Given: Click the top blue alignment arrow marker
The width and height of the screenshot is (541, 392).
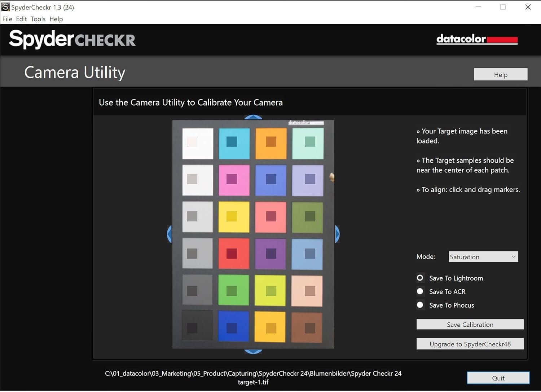Looking at the screenshot, I should pos(253,117).
